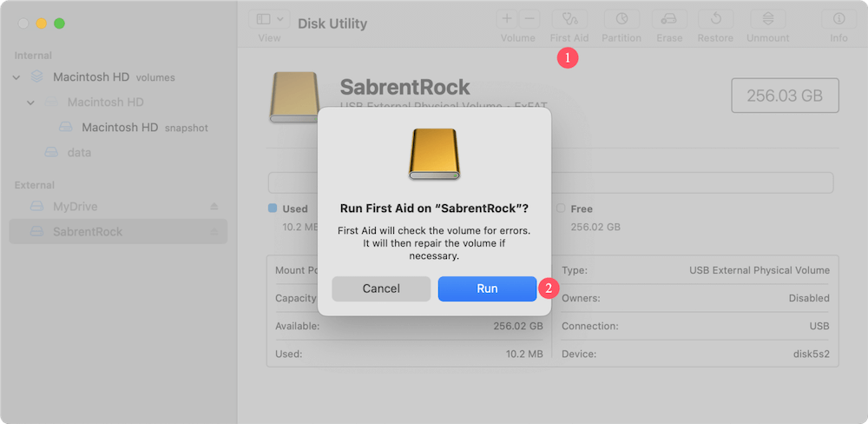
Task: Click the Owners Disabled value
Action: (809, 298)
